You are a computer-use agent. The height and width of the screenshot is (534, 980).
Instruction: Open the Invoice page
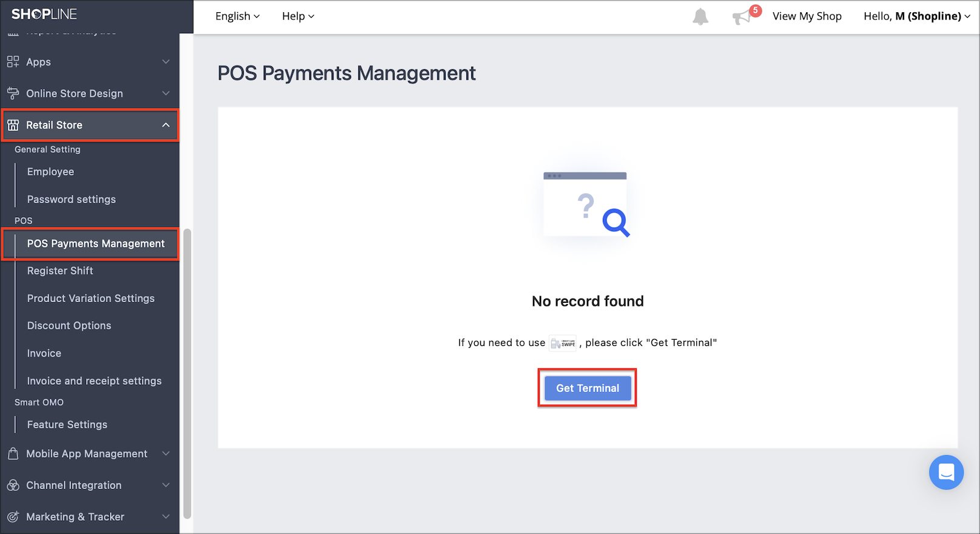44,353
